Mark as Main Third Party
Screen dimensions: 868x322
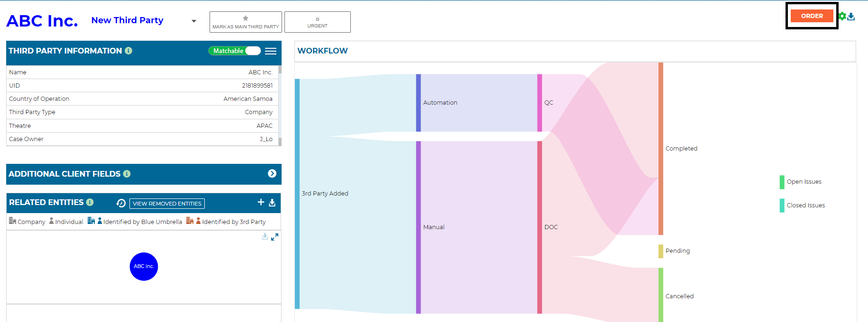(246, 22)
